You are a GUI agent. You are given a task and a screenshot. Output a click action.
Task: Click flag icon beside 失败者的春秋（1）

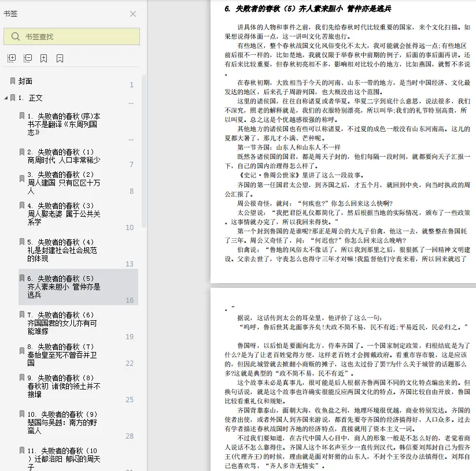tap(22, 151)
